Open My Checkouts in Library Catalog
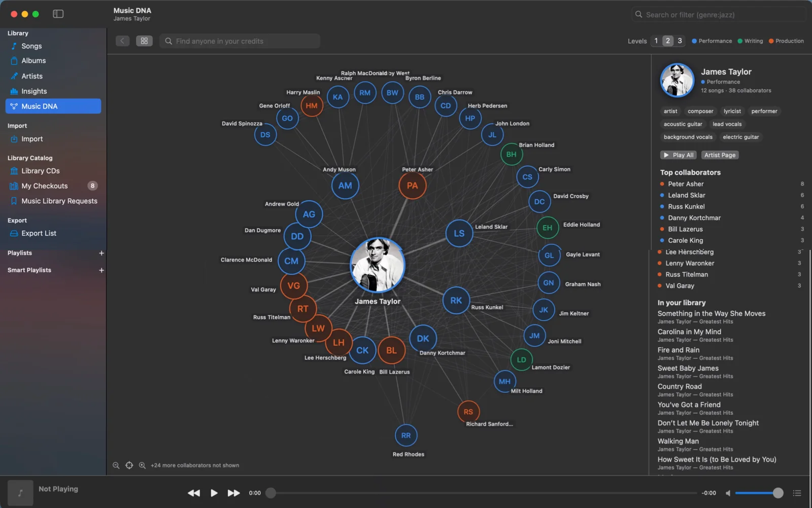 pos(53,186)
